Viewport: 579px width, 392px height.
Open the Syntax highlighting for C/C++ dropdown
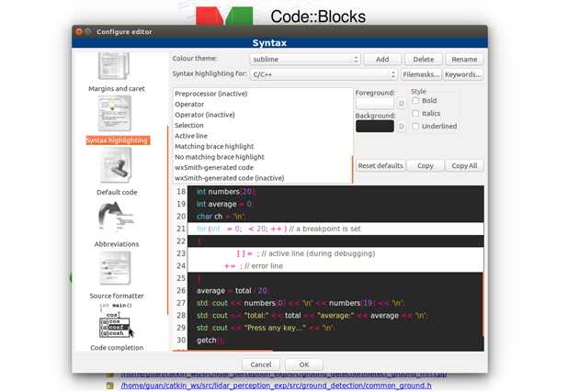[x=324, y=74]
